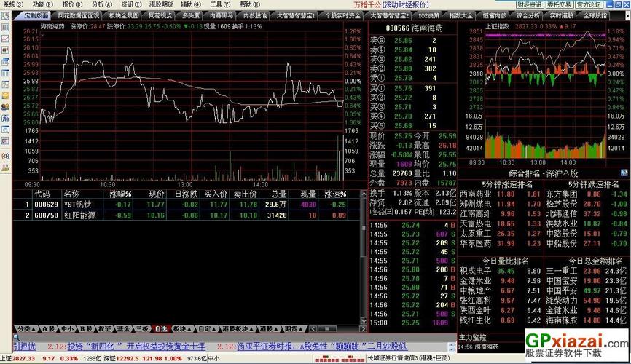Image resolution: width=631 pixels, height=364 pixels.
Task: Click the magnifier search icon above news ticker
Action: [x=17, y=337]
